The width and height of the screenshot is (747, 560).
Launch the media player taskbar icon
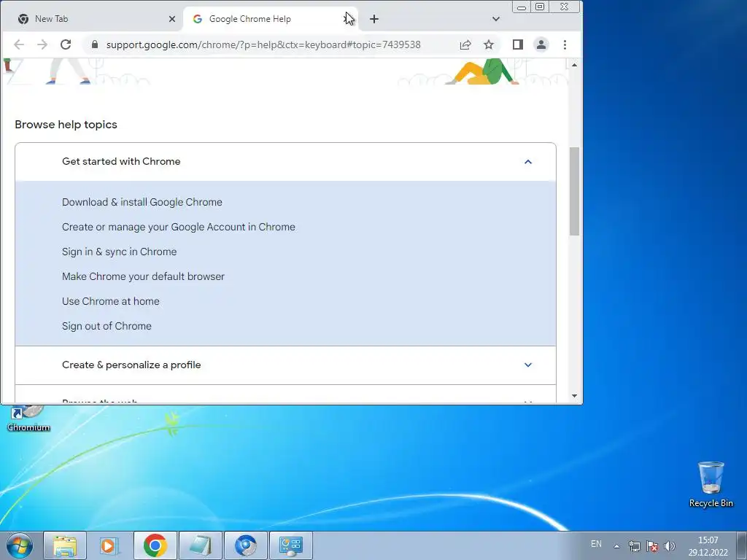[x=109, y=545]
